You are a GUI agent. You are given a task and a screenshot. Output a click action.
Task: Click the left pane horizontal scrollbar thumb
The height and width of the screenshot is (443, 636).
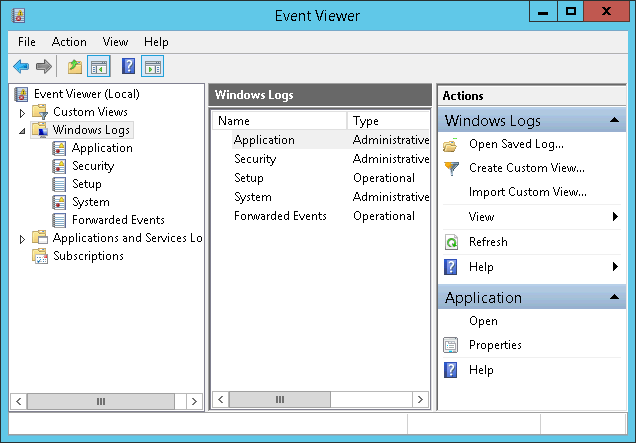pyautogui.click(x=100, y=401)
